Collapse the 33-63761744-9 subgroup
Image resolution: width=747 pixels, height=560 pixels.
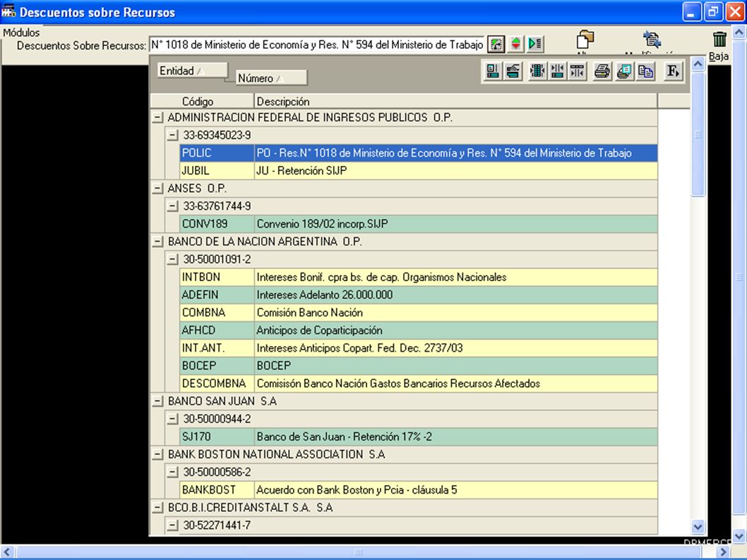point(172,206)
